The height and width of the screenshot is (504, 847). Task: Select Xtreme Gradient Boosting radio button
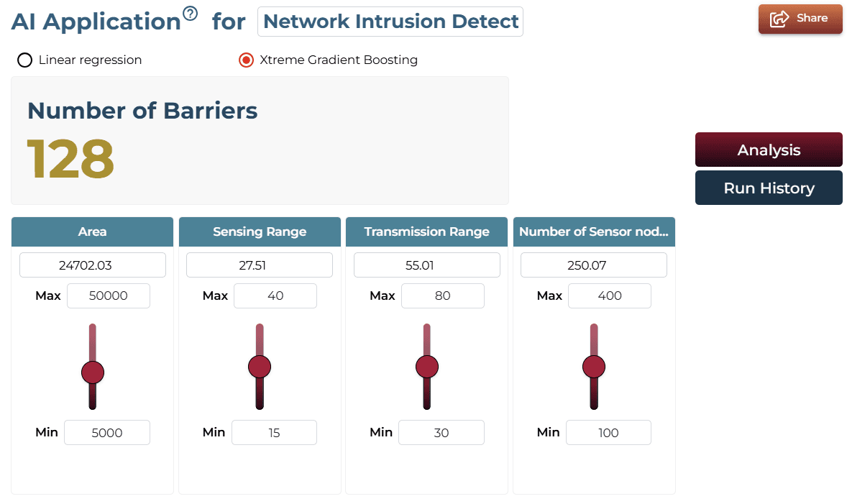click(x=247, y=60)
